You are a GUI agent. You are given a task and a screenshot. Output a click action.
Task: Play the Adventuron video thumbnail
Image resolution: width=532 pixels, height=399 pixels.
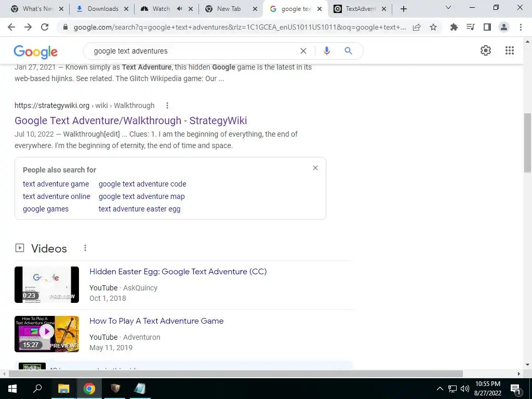pos(47,334)
